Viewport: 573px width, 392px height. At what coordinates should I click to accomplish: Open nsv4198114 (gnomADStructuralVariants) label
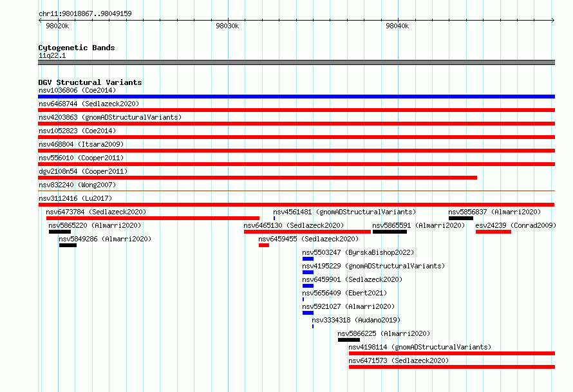click(x=420, y=347)
